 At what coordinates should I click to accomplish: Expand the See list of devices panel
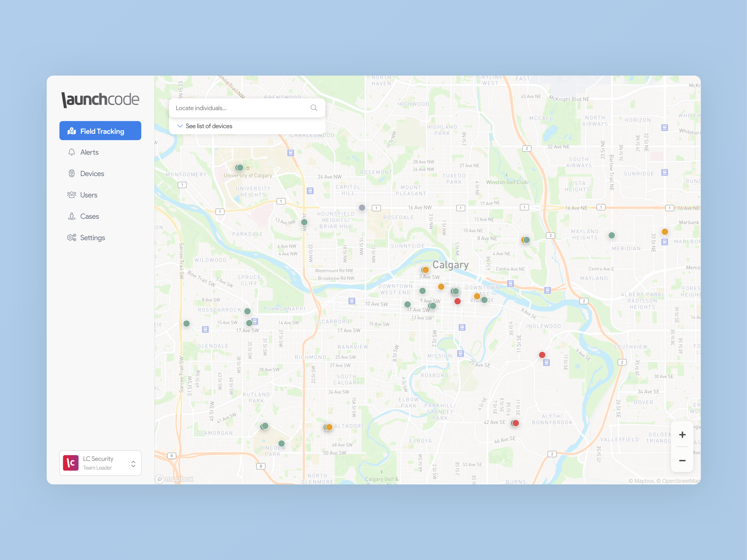(209, 126)
